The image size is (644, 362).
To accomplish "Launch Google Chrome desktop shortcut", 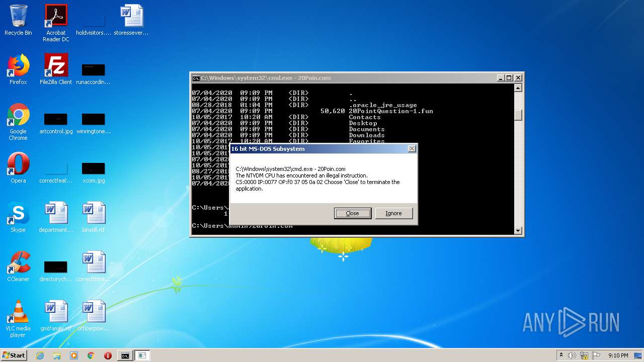I will click(x=18, y=122).
